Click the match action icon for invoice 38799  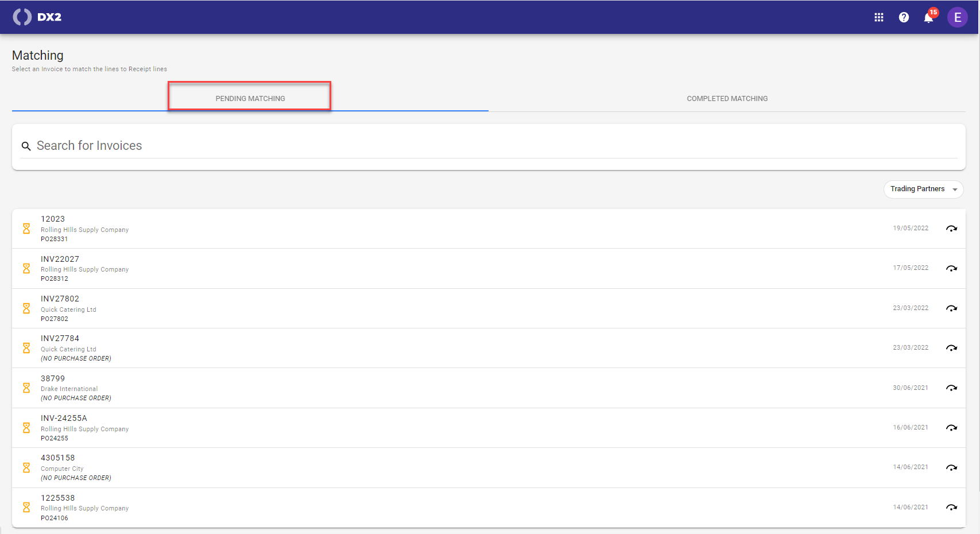(x=951, y=388)
